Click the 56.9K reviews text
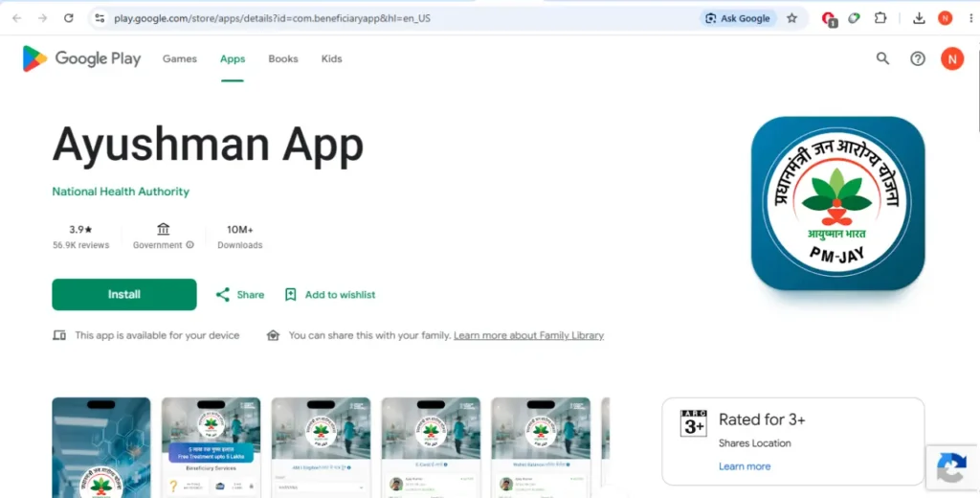980x498 pixels. 80,245
